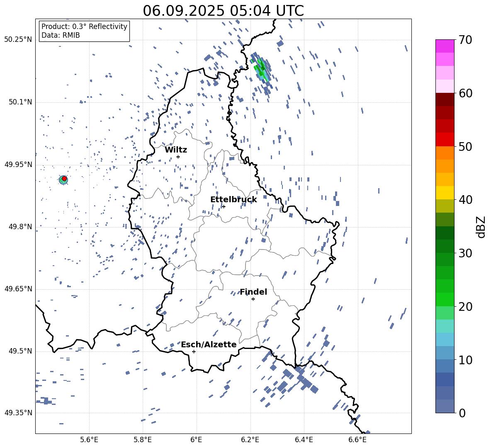
Task: Click the Esch/Alzette city label
Action: (x=209, y=344)
